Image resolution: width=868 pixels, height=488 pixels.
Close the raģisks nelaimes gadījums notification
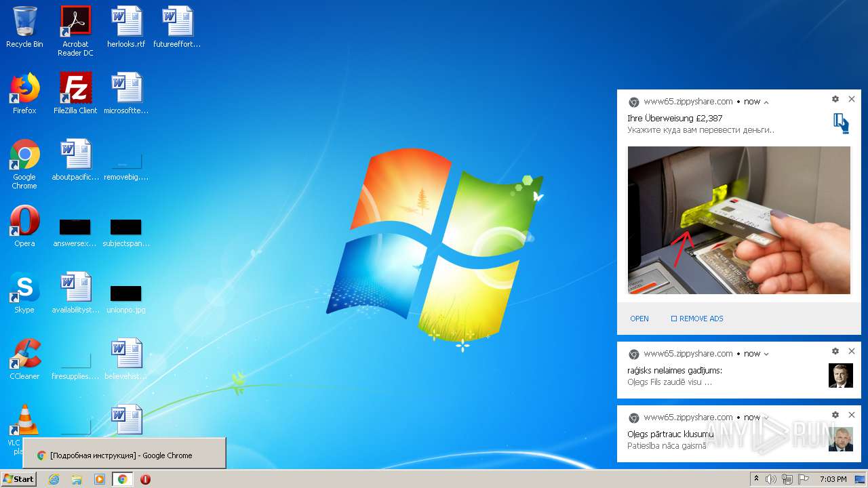[852, 351]
